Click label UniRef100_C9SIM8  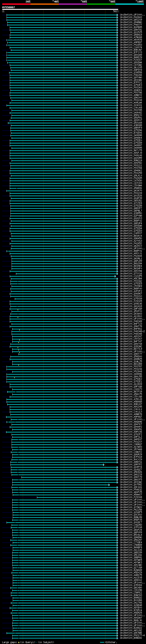click(131, 590)
